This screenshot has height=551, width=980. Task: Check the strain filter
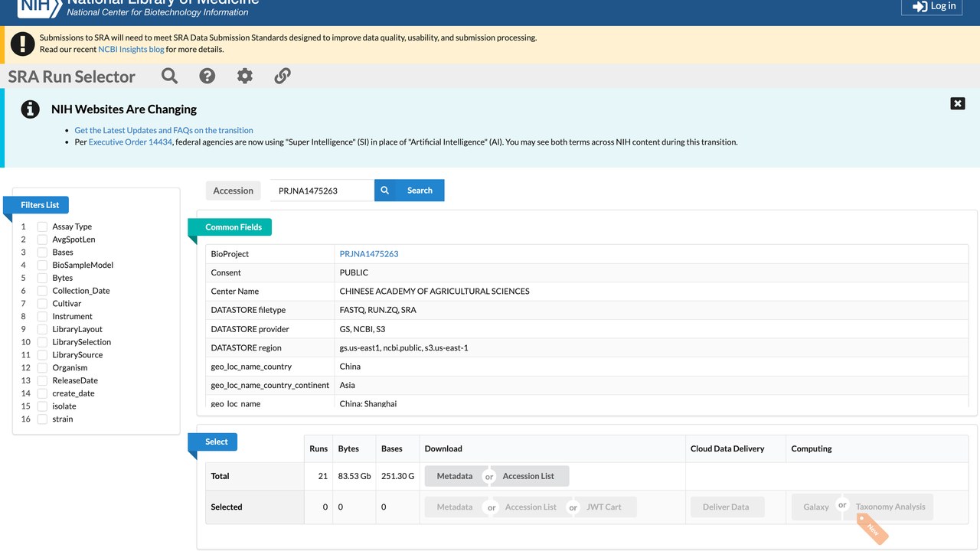43,419
